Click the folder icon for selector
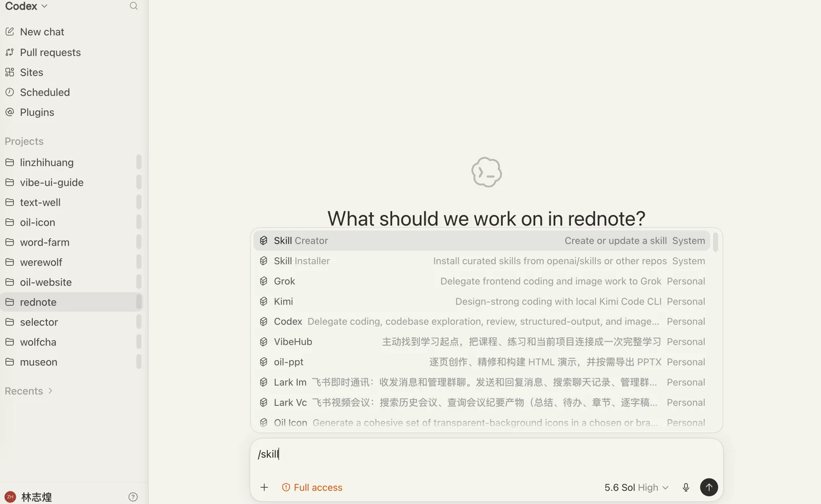Image resolution: width=821 pixels, height=504 pixels. (10, 322)
